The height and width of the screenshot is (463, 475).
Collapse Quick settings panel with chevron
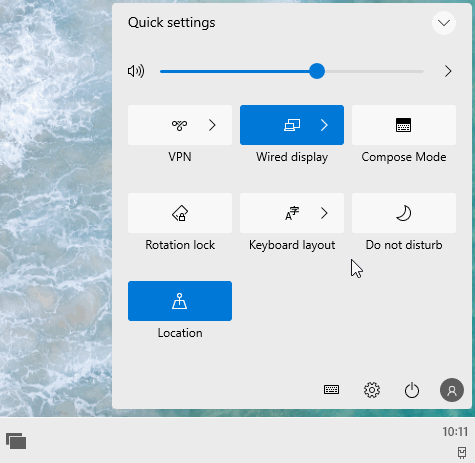click(444, 23)
